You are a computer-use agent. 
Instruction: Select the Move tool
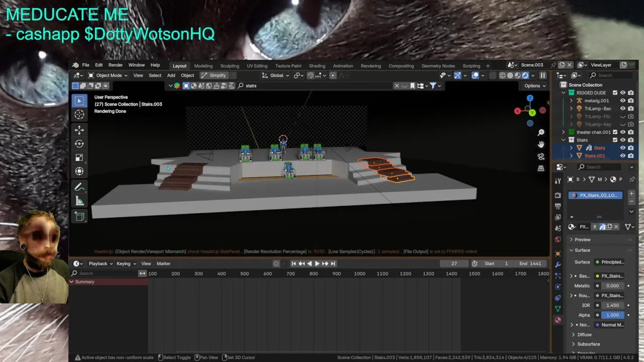[x=79, y=130]
